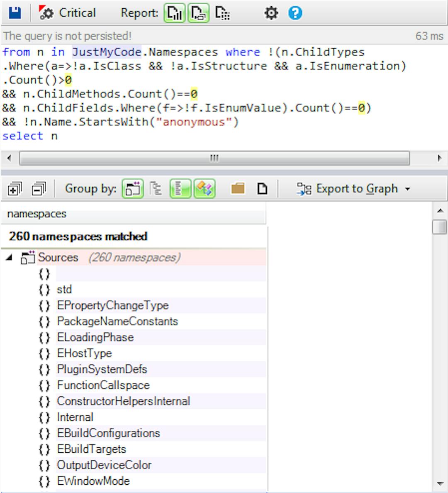Viewport: 448px width, 493px height.
Task: Group results by namespace tree icon
Action: pos(156,189)
